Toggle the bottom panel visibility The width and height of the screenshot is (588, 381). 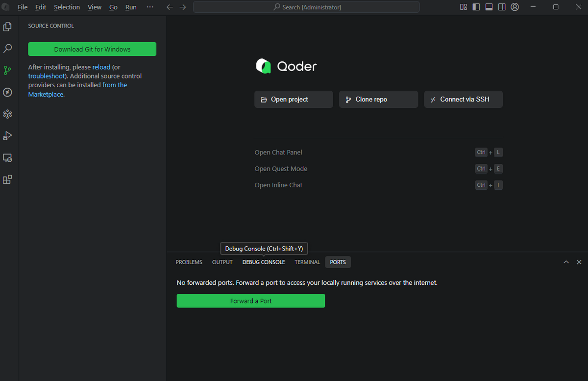[x=489, y=7]
